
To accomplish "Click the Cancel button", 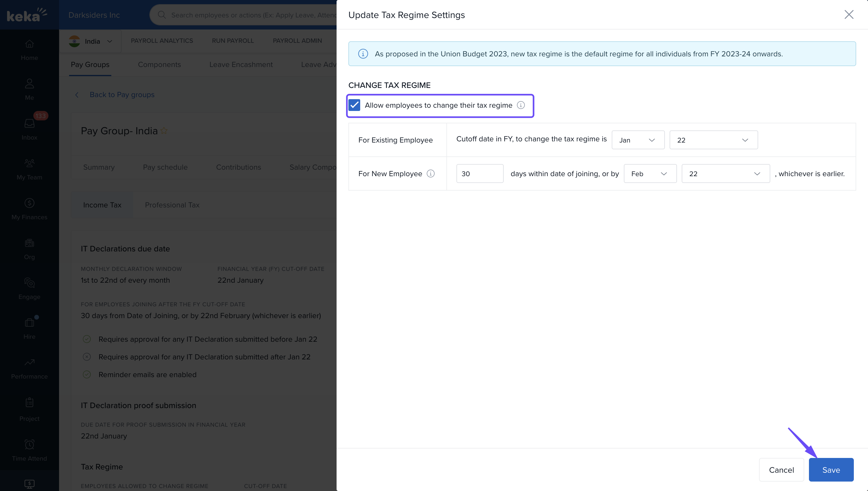I will coord(781,470).
